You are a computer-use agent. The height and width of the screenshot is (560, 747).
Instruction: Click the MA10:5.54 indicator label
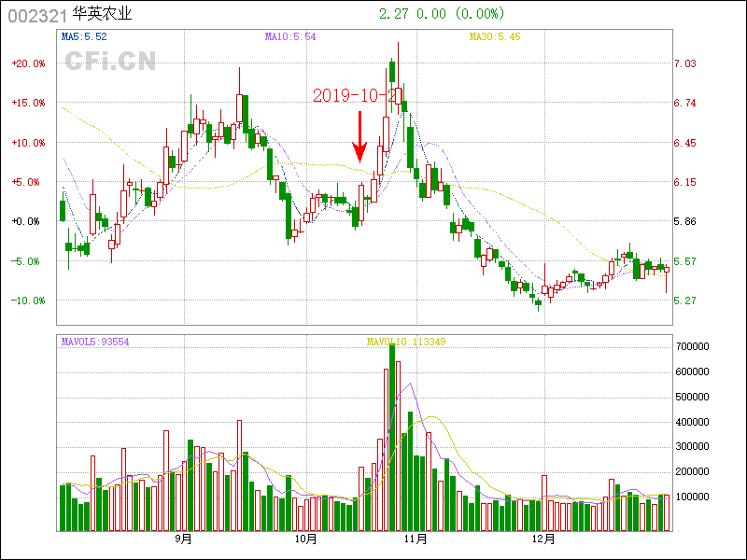[290, 36]
